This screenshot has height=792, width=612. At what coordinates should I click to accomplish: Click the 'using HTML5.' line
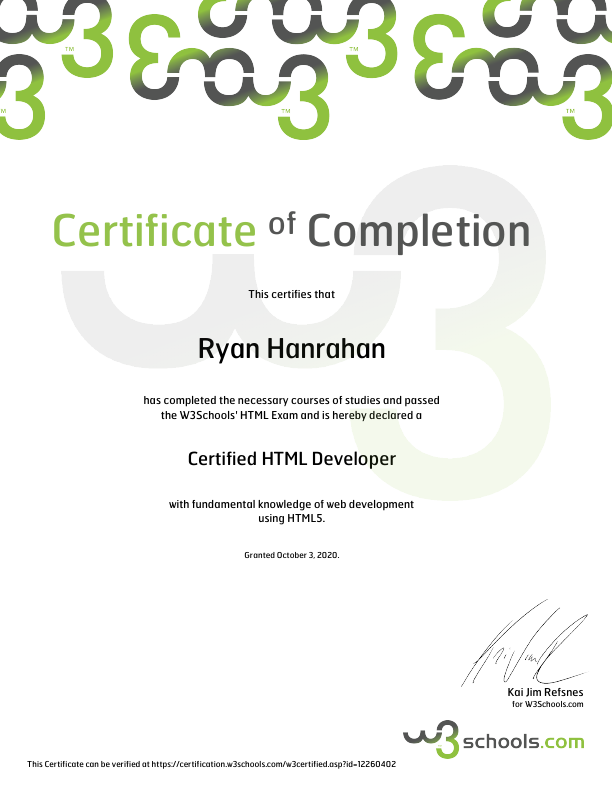(x=291, y=518)
